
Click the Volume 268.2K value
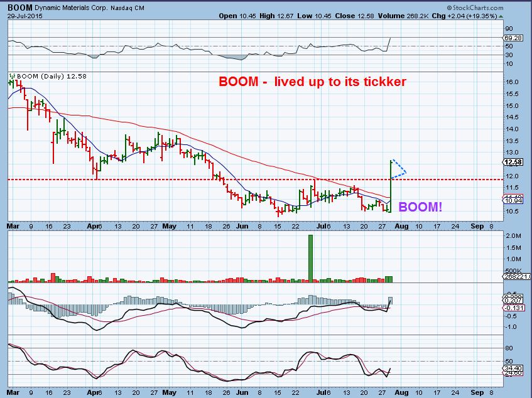(403, 16)
